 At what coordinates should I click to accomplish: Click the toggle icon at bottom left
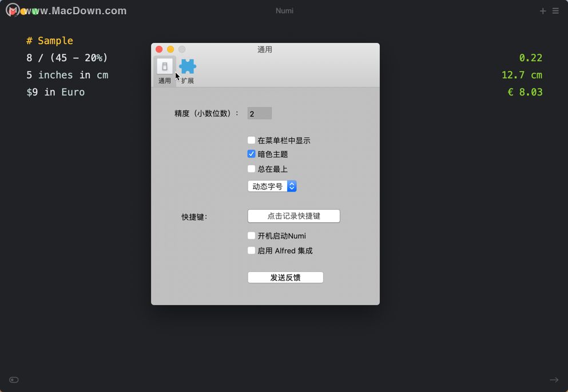point(14,379)
